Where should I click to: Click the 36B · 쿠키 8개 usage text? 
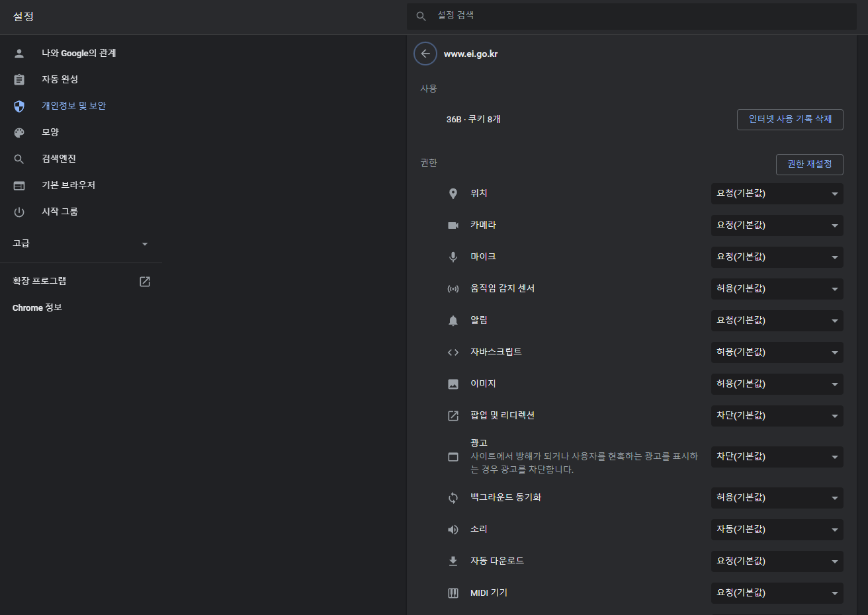(x=473, y=120)
